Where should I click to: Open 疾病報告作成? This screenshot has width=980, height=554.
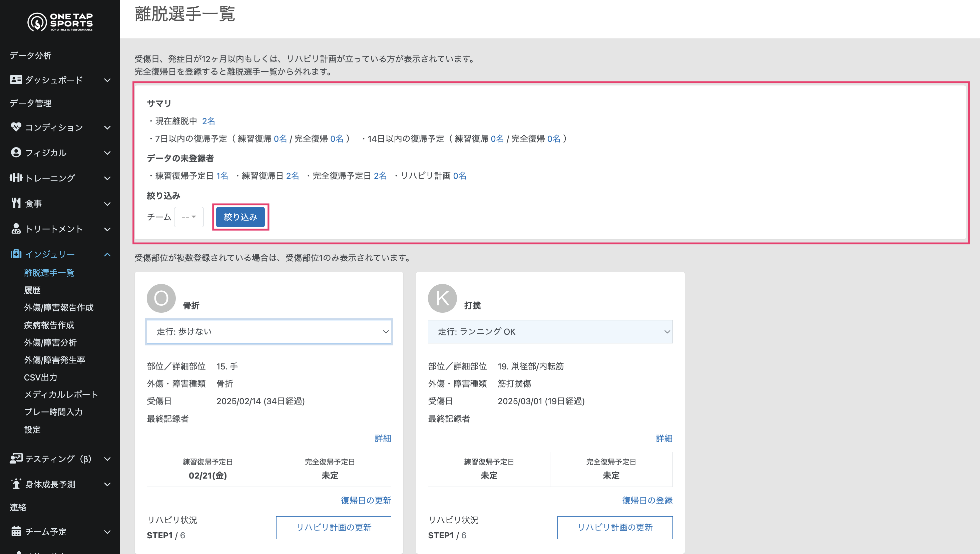(49, 325)
